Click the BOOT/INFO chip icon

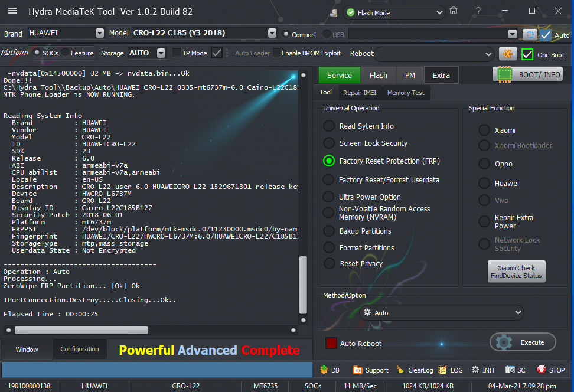[504, 74]
